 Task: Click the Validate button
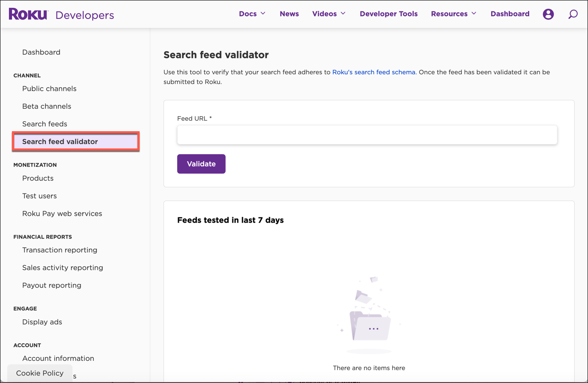click(x=201, y=163)
